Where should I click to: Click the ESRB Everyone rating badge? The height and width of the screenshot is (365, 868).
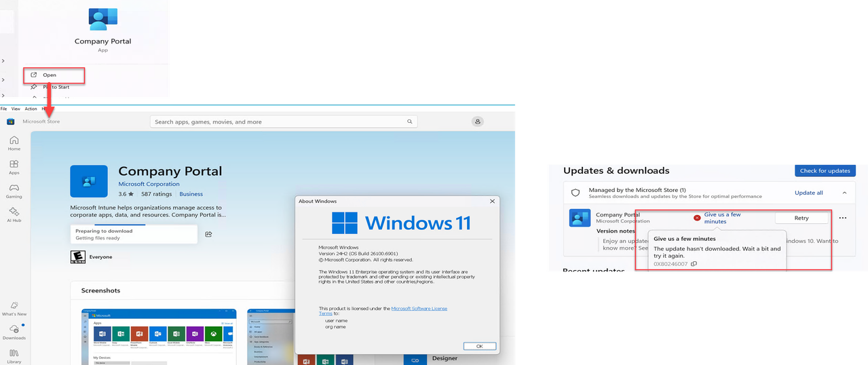[78, 257]
